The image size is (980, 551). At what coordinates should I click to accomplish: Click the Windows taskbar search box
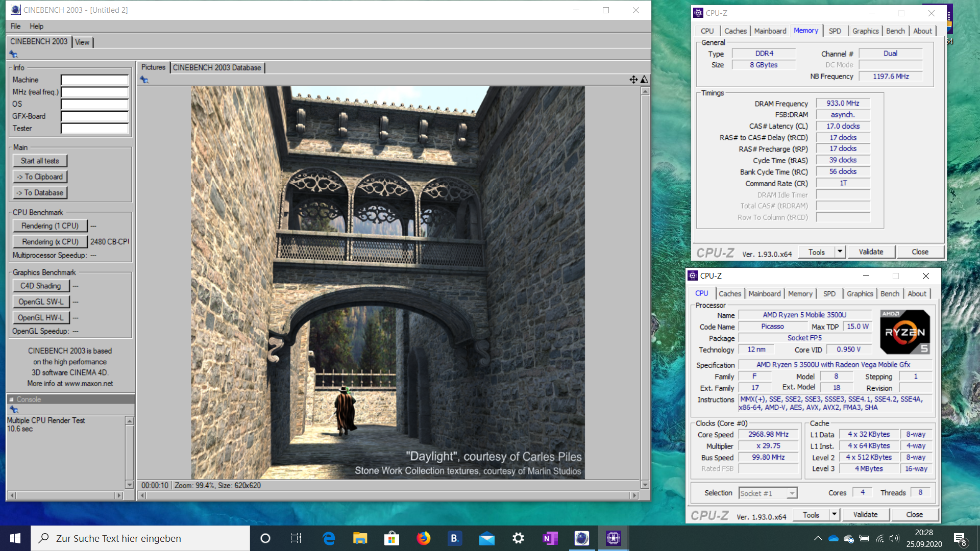pyautogui.click(x=140, y=538)
